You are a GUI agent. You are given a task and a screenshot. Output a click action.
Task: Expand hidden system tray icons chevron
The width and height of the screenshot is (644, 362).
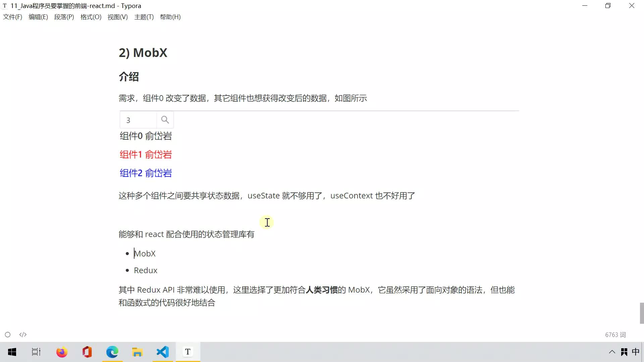[612, 352]
